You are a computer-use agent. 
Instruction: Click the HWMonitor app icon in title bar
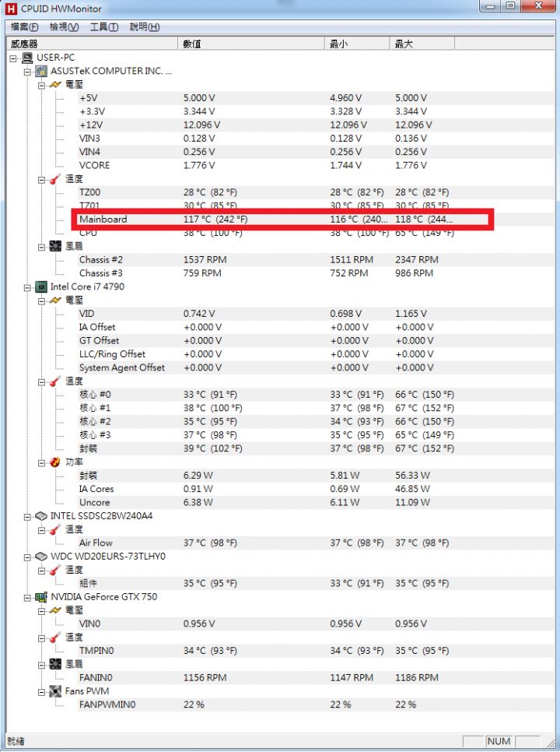[x=11, y=9]
